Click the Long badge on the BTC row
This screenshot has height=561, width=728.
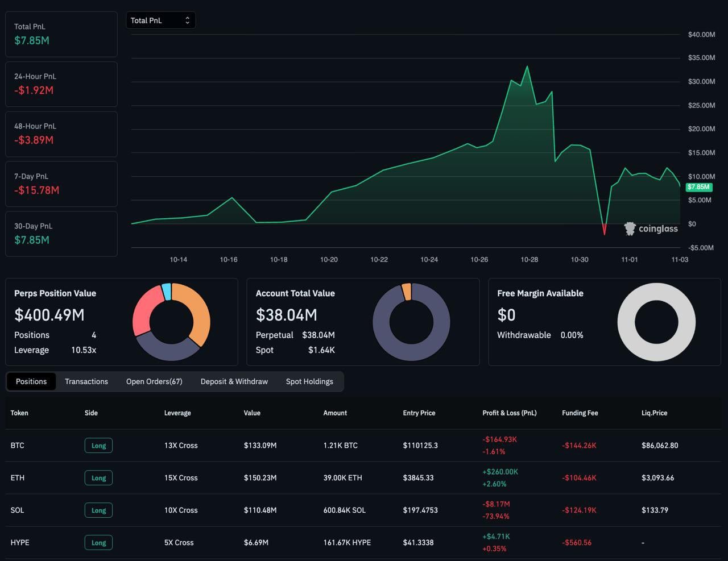[98, 446]
